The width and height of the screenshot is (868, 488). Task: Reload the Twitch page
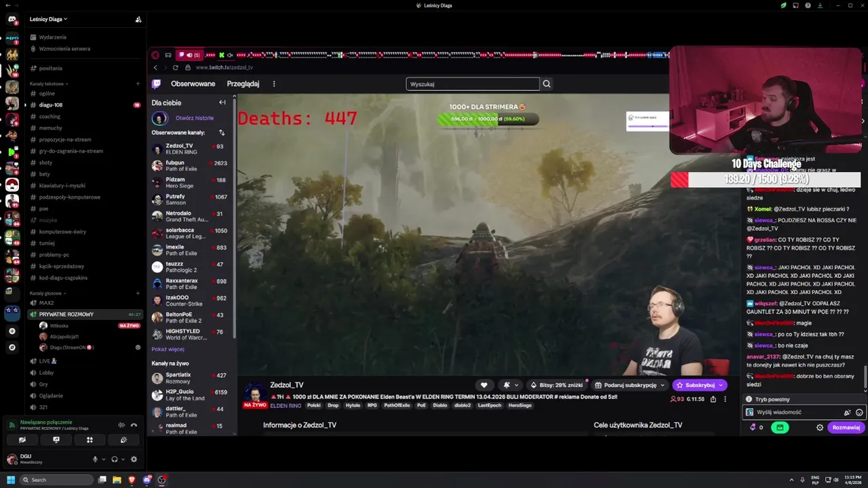pos(176,67)
